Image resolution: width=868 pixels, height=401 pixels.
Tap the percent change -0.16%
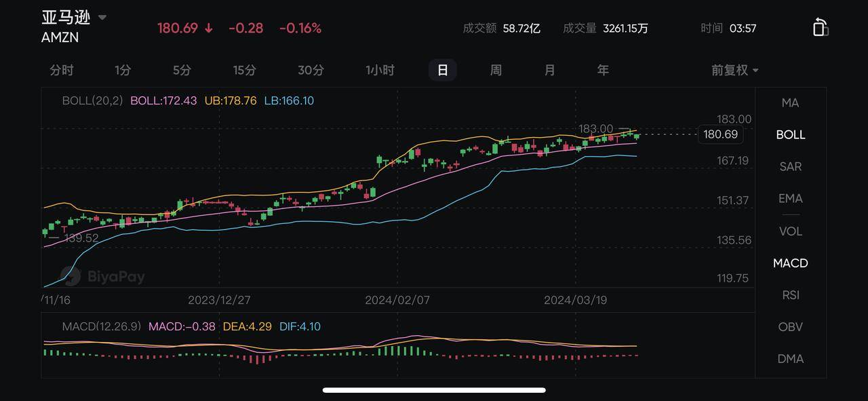pyautogui.click(x=300, y=28)
